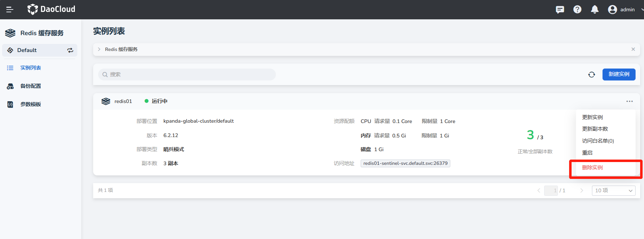Go to 备份配置 in the sidebar
644x239 pixels.
tap(31, 86)
